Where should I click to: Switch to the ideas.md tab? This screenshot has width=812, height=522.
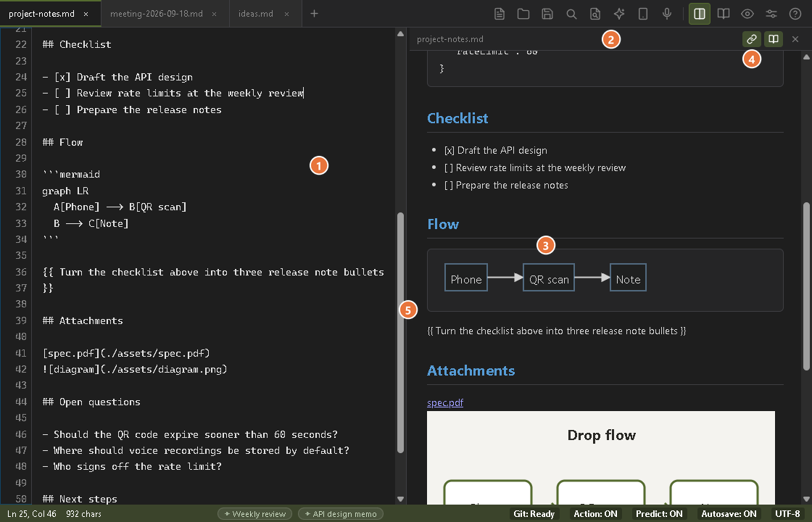click(256, 14)
